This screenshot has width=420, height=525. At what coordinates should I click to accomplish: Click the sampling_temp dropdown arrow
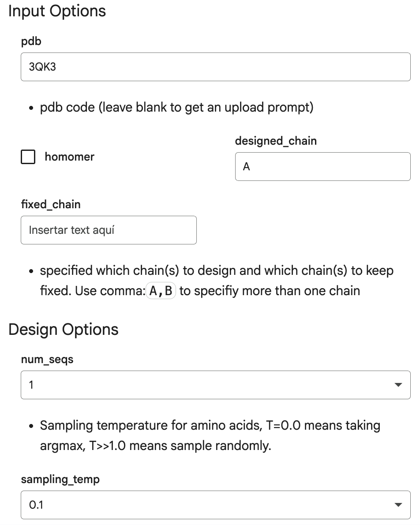tap(398, 505)
